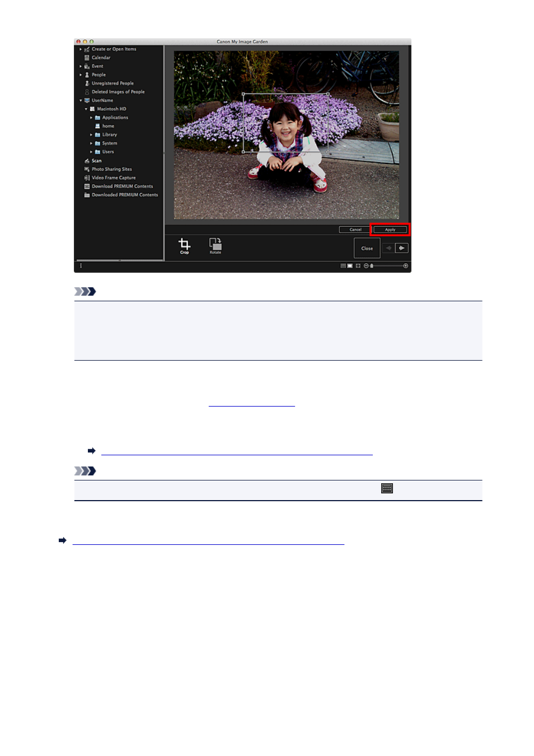Image resolution: width=534 pixels, height=756 pixels.
Task: Open the Scan view
Action: 96,161
